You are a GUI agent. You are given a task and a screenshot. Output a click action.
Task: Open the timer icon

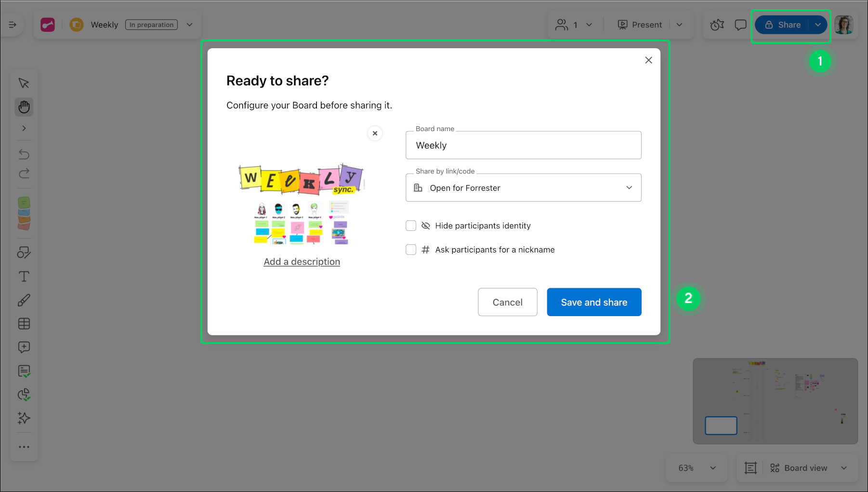[x=717, y=25]
